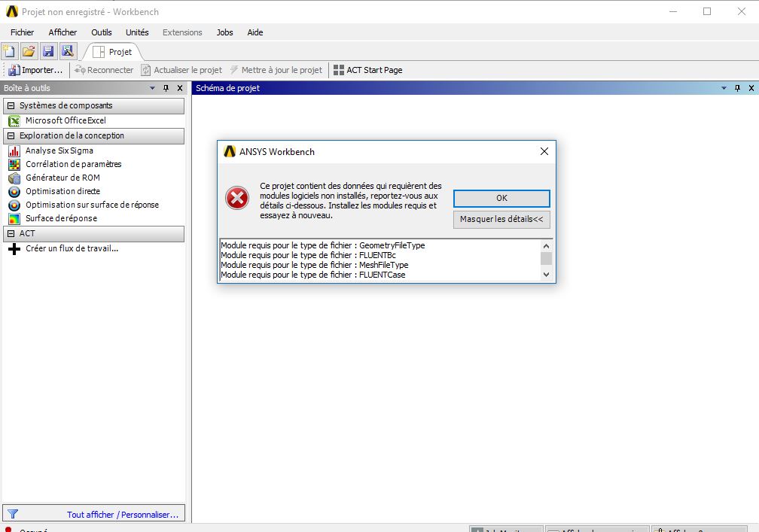
Task: Click the Générateur de ROM icon
Action: (14, 178)
